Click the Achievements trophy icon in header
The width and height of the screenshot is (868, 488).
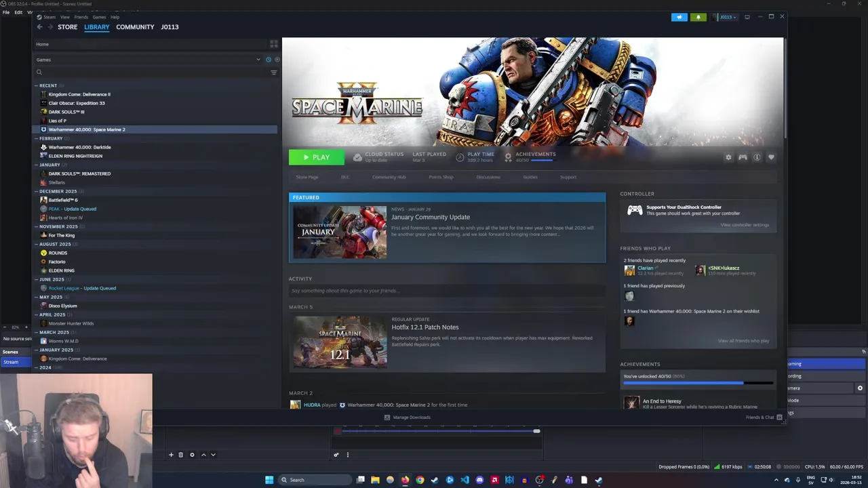[x=508, y=157]
